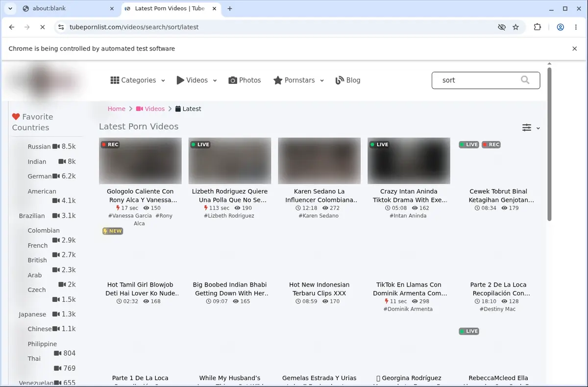
Task: Click the page vertical scrollbar
Action: [x=549, y=145]
